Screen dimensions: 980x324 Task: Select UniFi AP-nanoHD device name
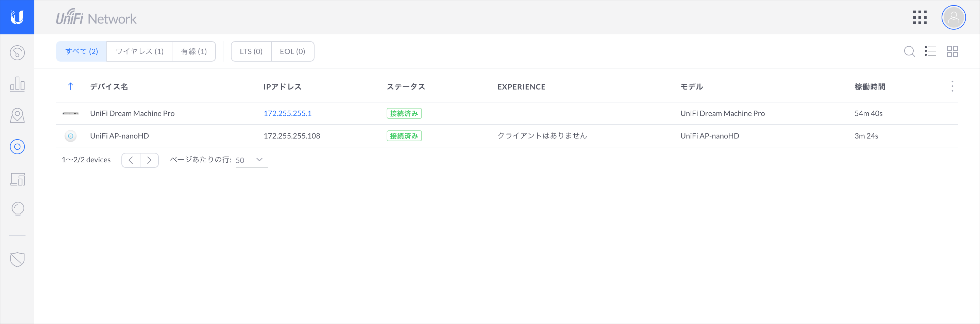coord(119,136)
